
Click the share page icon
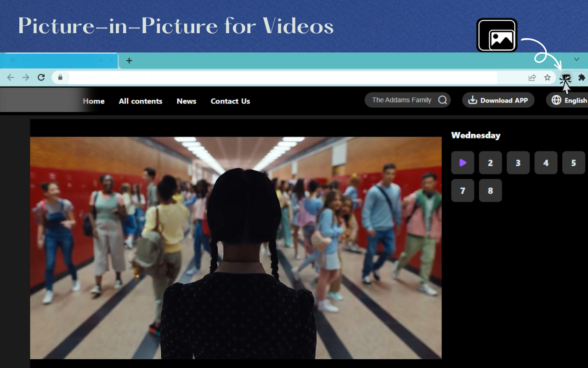(532, 78)
